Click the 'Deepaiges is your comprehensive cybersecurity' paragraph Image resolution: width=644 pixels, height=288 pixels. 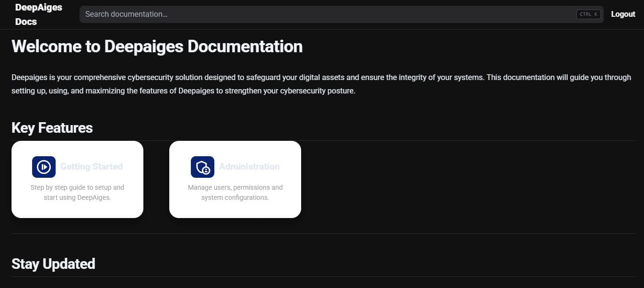click(x=321, y=84)
